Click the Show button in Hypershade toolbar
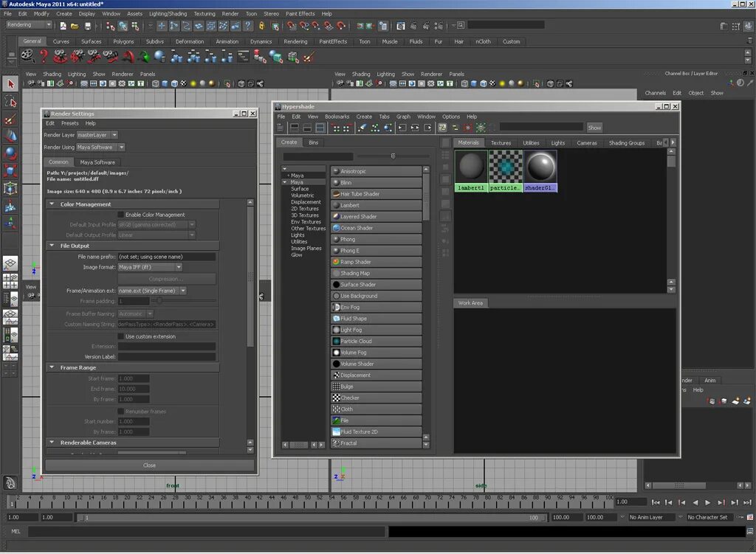 (594, 128)
